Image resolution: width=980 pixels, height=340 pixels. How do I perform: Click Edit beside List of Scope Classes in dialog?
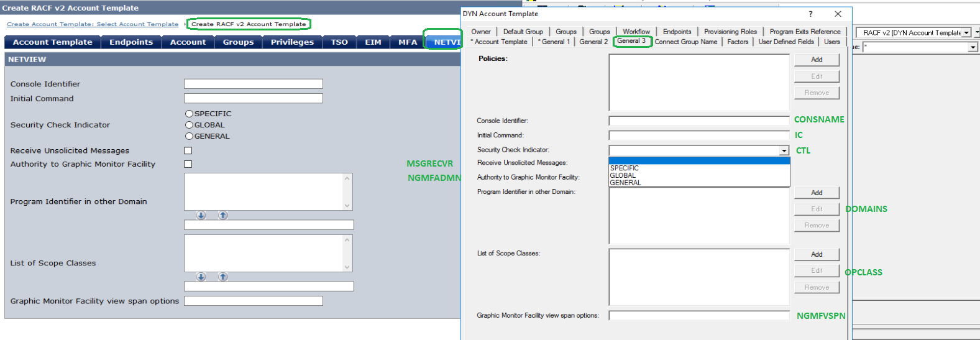pos(817,270)
